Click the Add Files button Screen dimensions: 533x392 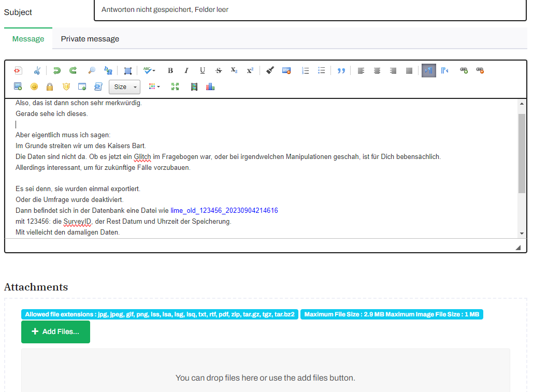point(55,331)
